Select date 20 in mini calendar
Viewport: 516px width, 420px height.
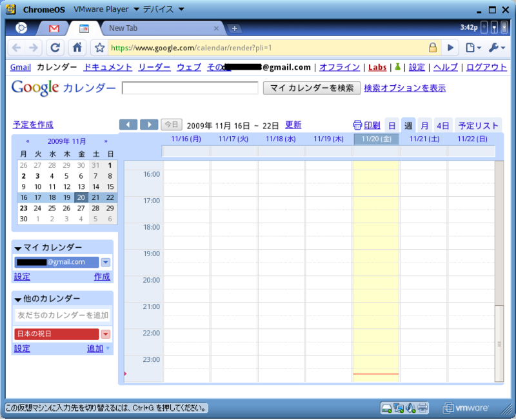click(x=81, y=197)
